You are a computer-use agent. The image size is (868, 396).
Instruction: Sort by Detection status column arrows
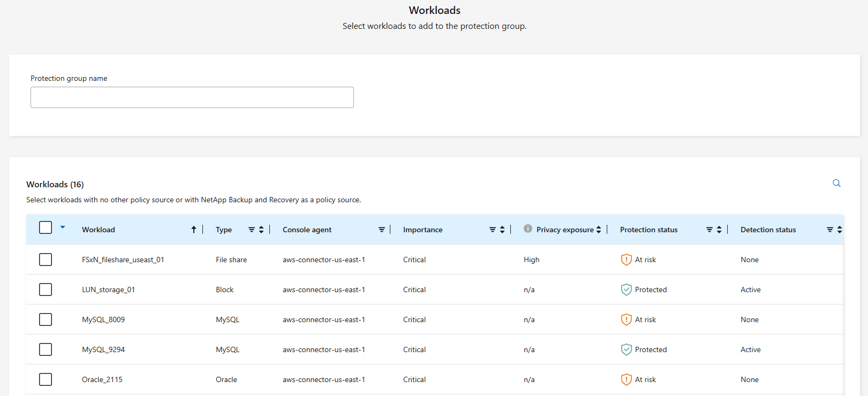(x=840, y=230)
